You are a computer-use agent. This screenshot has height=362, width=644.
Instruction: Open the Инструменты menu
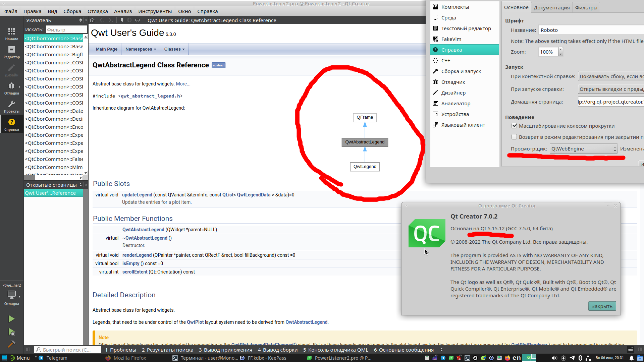[x=155, y=11]
